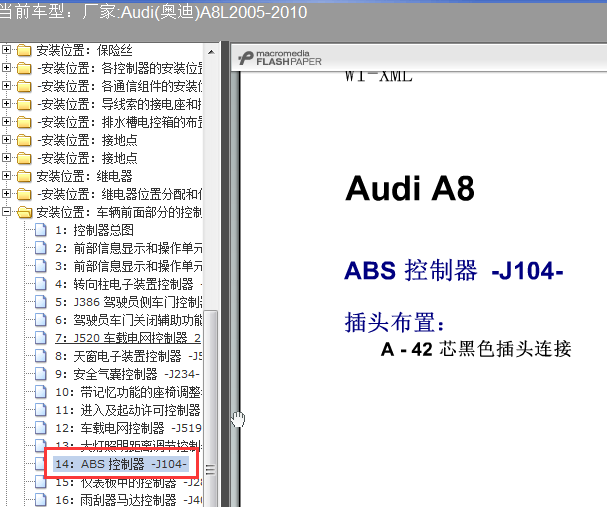
Task: Click page icon of 1: 控制器总图
Action: click(x=41, y=230)
